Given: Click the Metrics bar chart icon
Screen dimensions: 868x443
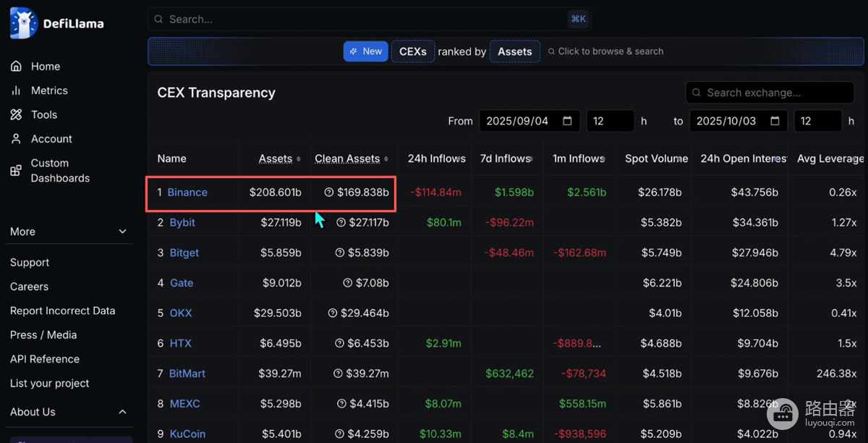Looking at the screenshot, I should tap(16, 90).
